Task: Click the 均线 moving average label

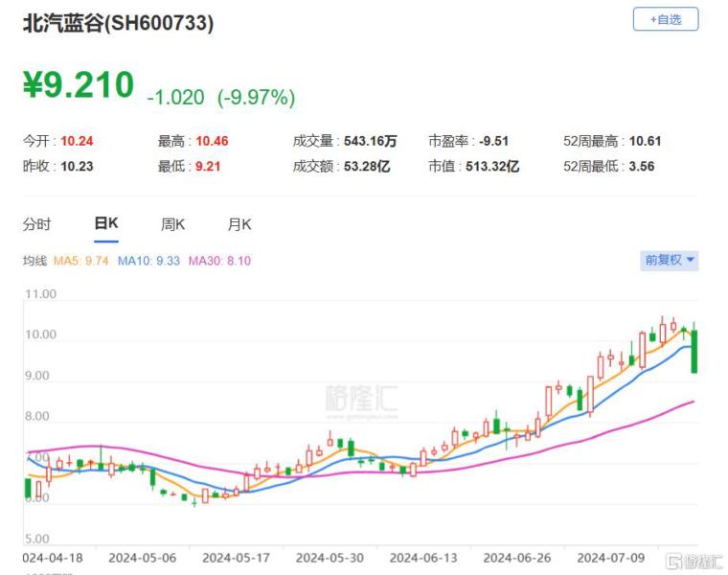Action: coord(34,261)
